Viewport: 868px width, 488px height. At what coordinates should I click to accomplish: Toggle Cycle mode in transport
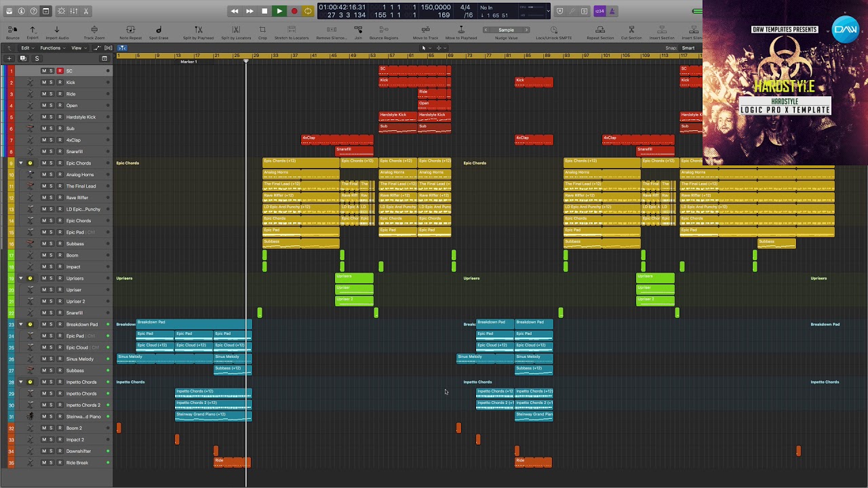click(x=308, y=11)
